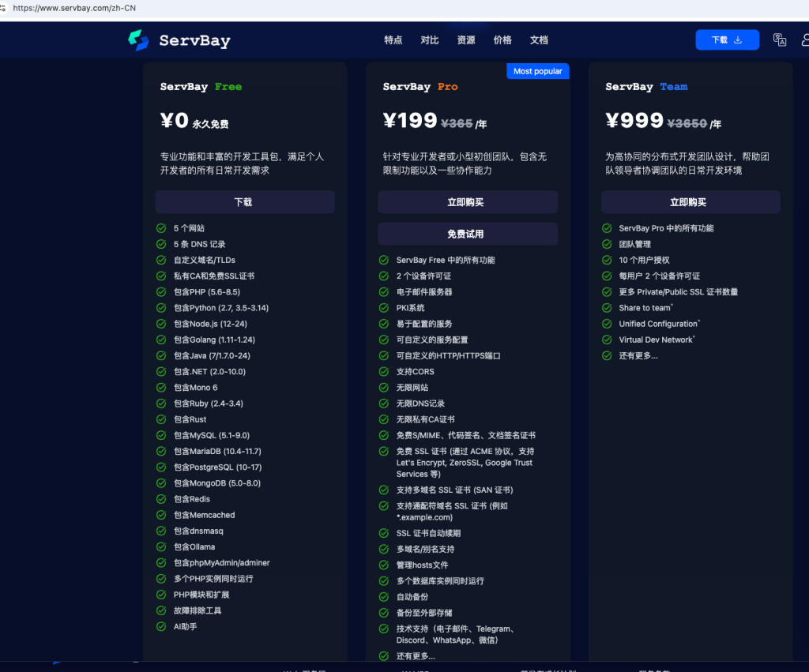Screen dimensions: 809x672
Task: Click the checkmark icon beside 10 个用户授权
Action: tap(607, 260)
